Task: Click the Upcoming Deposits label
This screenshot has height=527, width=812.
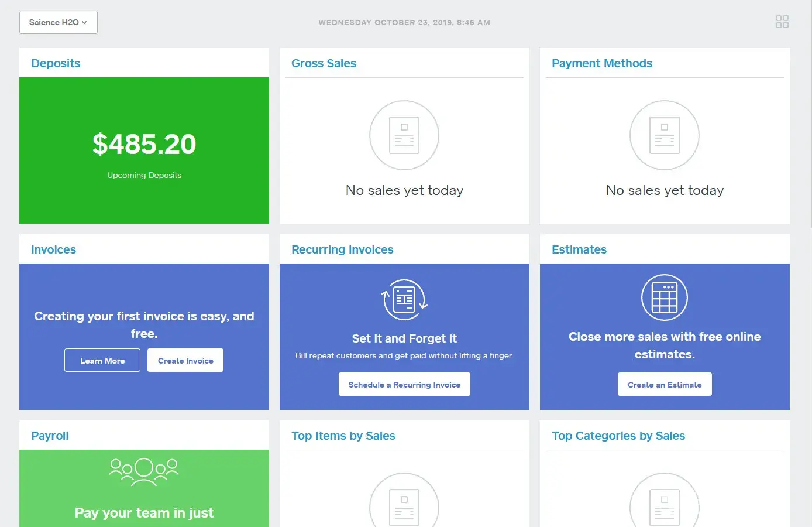Action: 144,175
